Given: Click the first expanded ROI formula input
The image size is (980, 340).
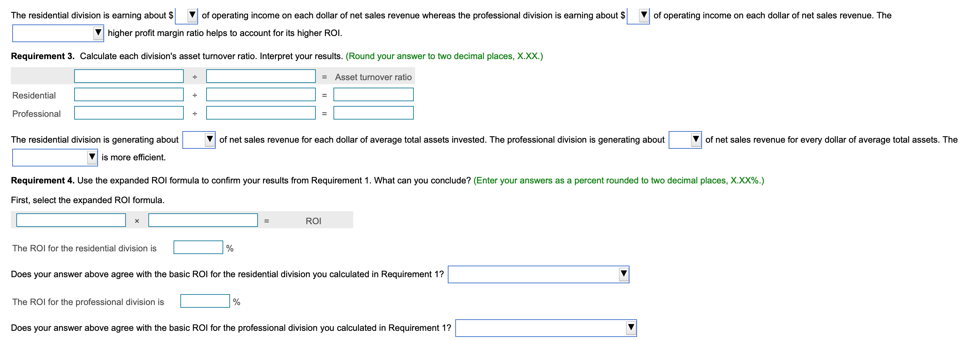Looking at the screenshot, I should [x=71, y=220].
